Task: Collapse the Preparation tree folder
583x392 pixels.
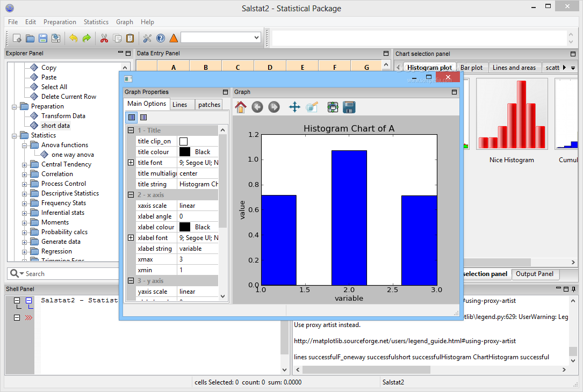Action: pyautogui.click(x=14, y=107)
